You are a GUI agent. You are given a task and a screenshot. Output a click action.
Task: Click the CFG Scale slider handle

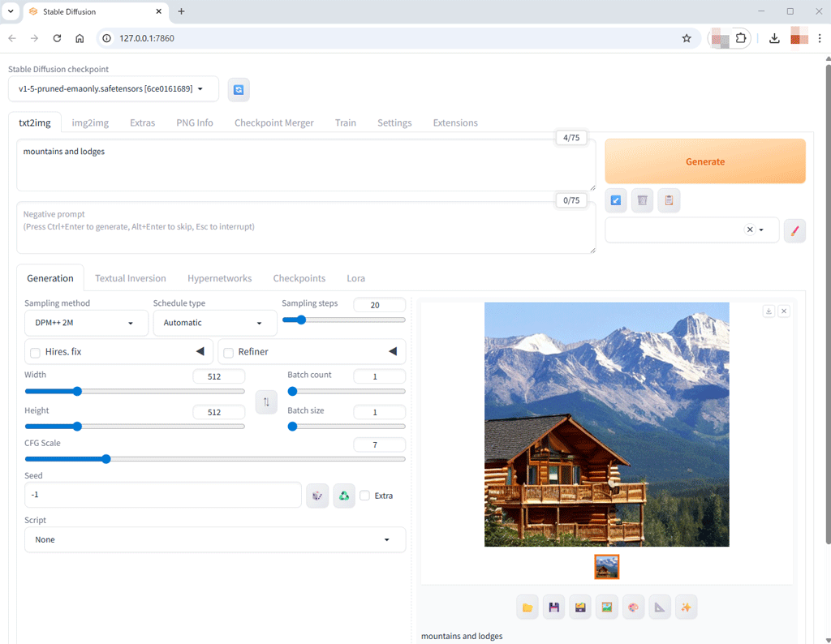(105, 459)
